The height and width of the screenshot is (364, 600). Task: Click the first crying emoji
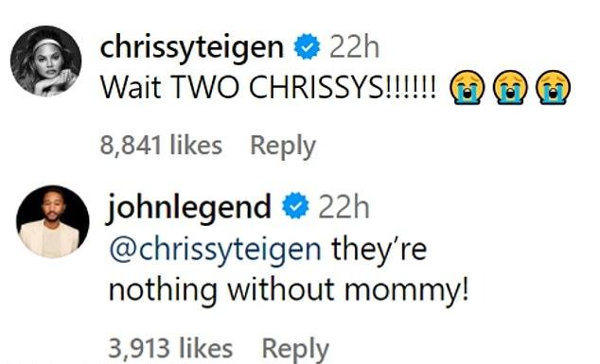468,88
